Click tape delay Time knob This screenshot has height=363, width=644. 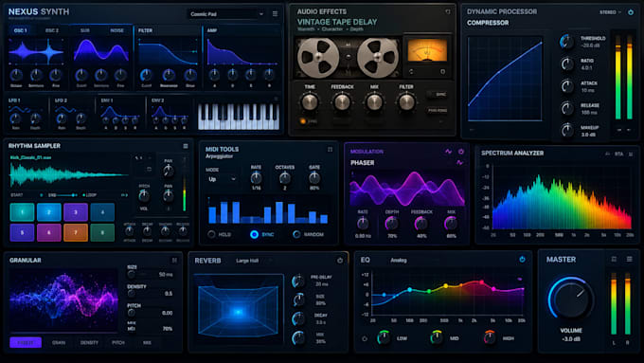coord(310,102)
